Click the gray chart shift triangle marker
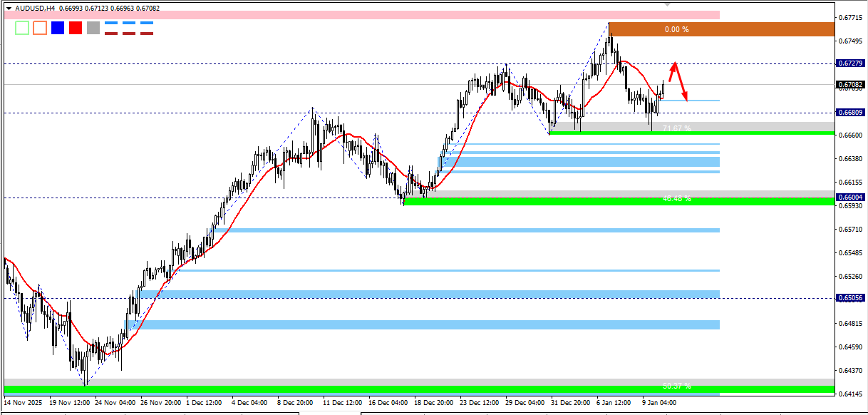Viewport: 868px width, 415px height. tap(668, 4)
